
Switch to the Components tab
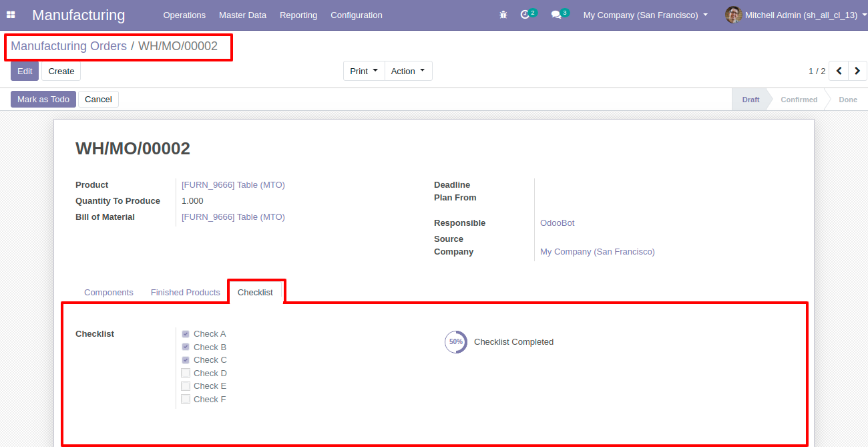coord(109,292)
